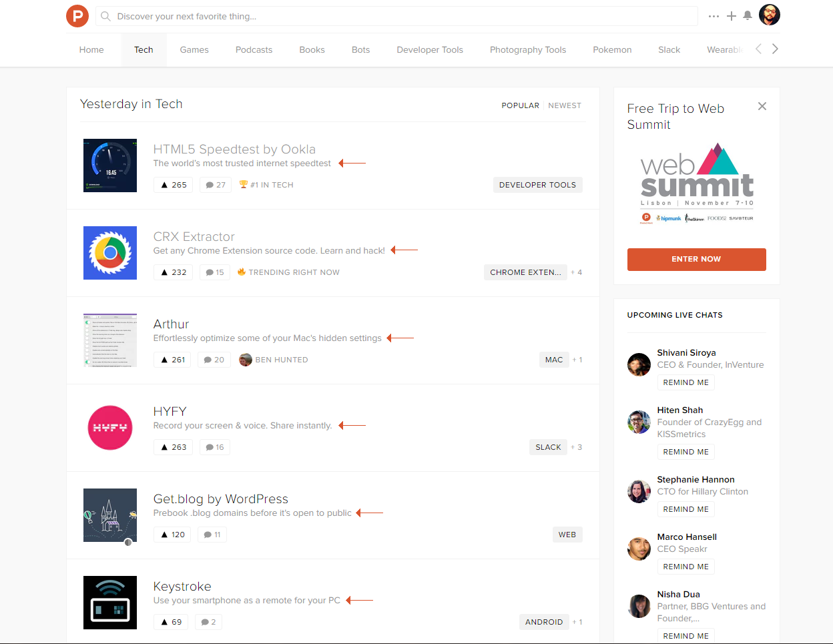
Task: Click REMIND ME for Marco Hansell
Action: (685, 567)
